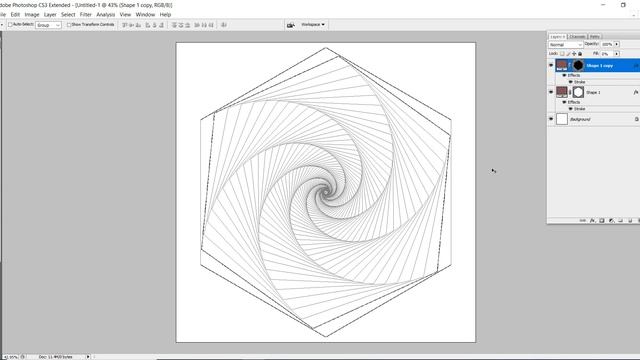Click mask link icon on Shape 1
This screenshot has height=360, width=640.
tap(570, 92)
